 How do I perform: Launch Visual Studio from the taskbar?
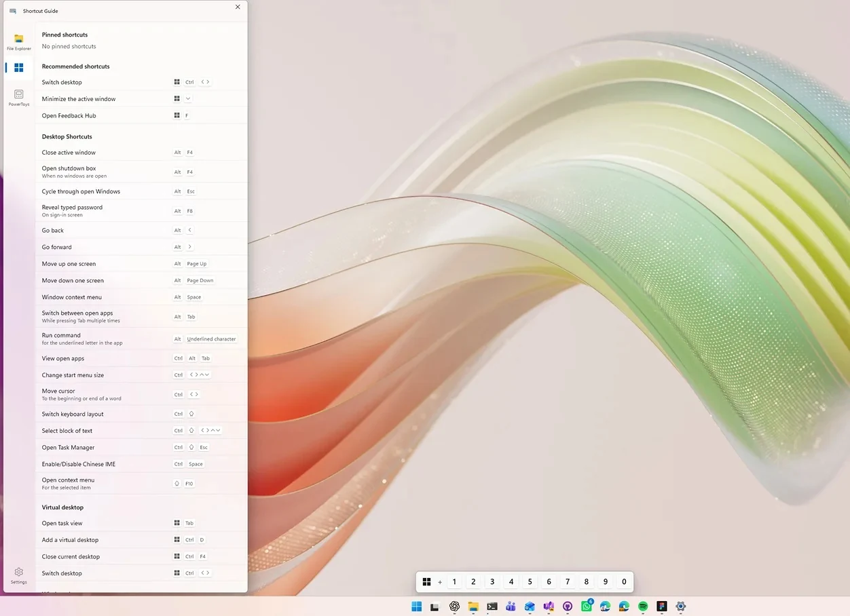point(549,607)
